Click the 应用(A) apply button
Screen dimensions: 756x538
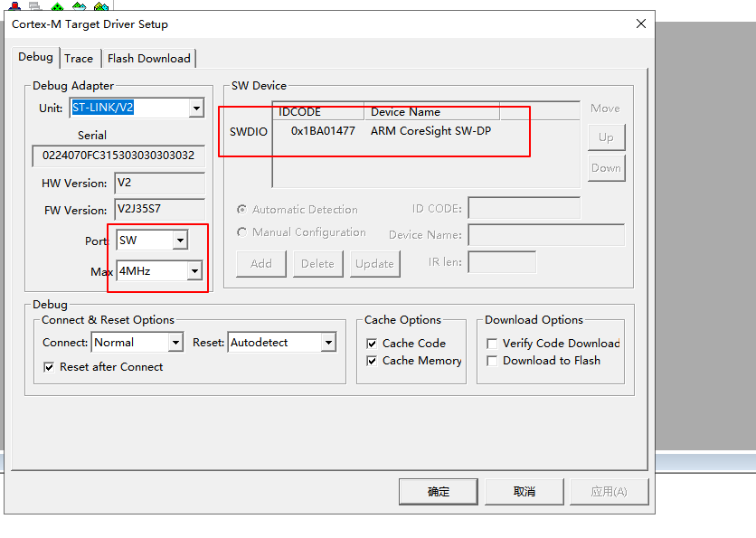pos(609,492)
